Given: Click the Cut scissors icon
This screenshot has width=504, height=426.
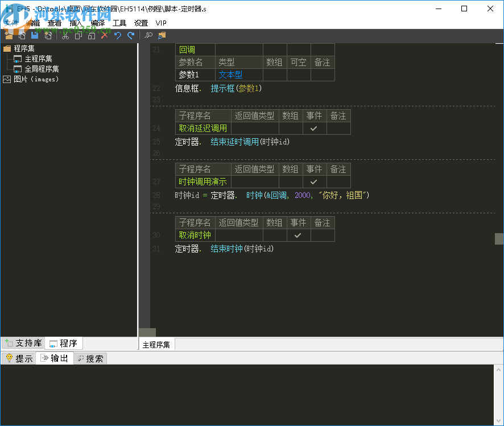Looking at the screenshot, I should click(x=65, y=35).
